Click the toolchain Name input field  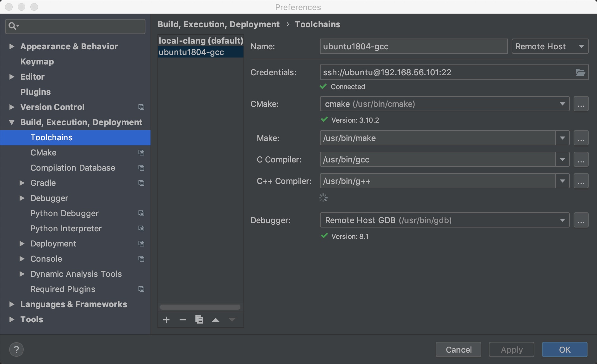(413, 46)
